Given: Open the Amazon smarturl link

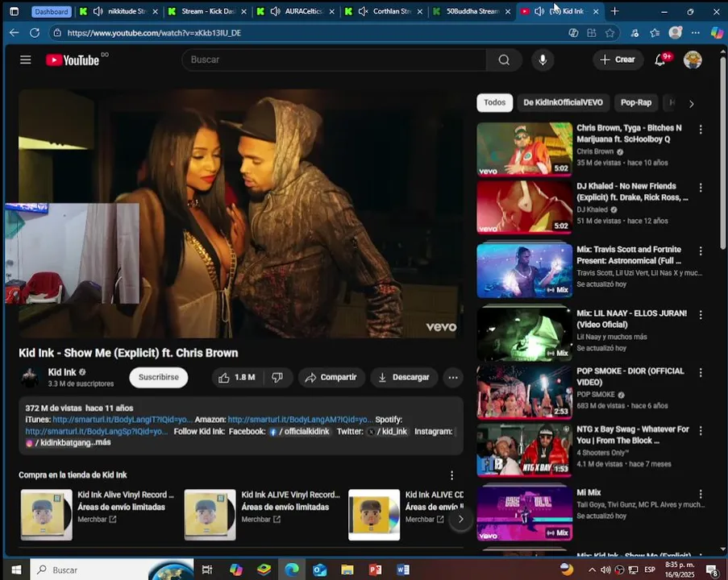Looking at the screenshot, I should tap(300, 420).
